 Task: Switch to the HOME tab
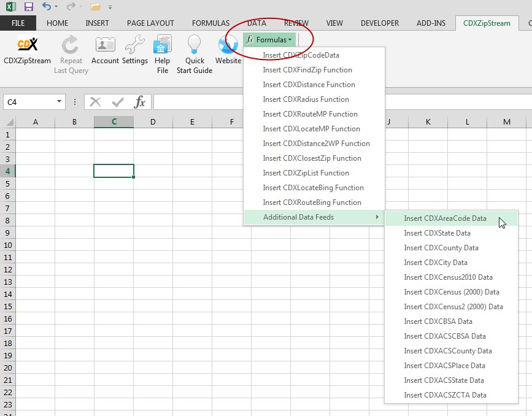[x=57, y=23]
